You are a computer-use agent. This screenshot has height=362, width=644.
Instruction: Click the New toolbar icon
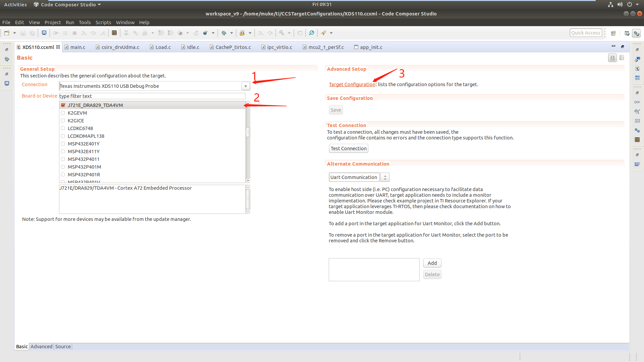(7, 33)
